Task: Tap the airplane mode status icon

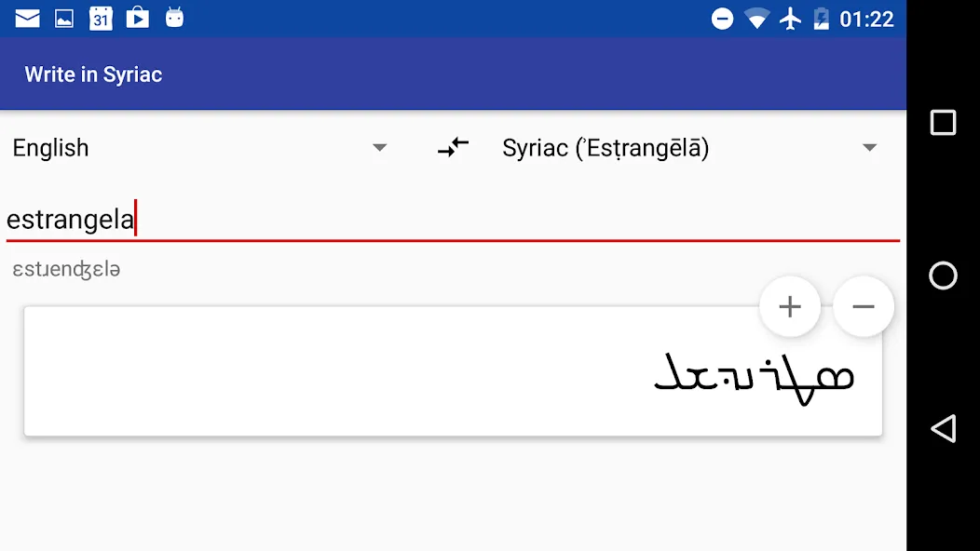Action: tap(791, 19)
